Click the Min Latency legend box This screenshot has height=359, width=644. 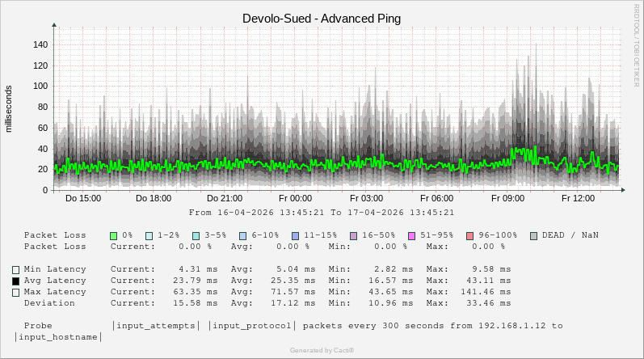coord(15,269)
